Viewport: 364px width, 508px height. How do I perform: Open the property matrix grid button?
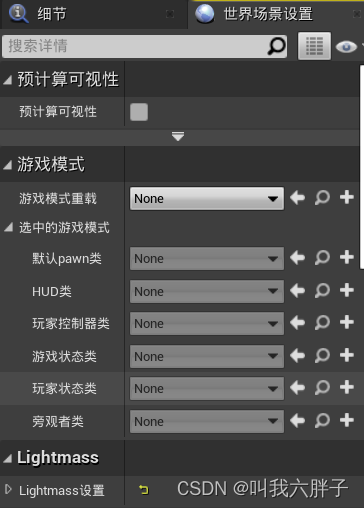pyautogui.click(x=314, y=46)
